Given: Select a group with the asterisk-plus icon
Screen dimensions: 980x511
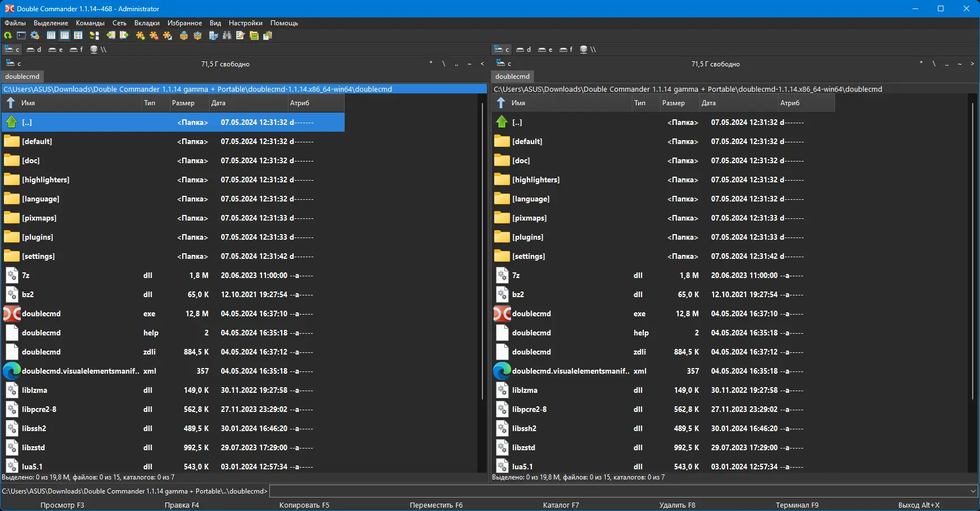Looking at the screenshot, I should [141, 35].
